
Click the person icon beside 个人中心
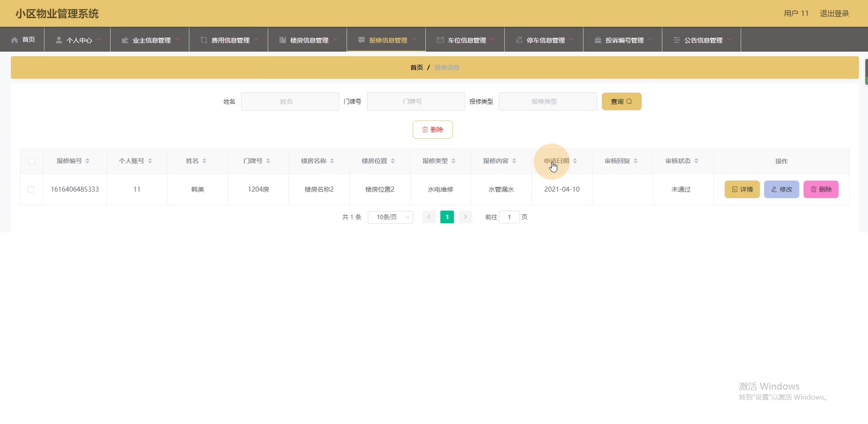[59, 40]
